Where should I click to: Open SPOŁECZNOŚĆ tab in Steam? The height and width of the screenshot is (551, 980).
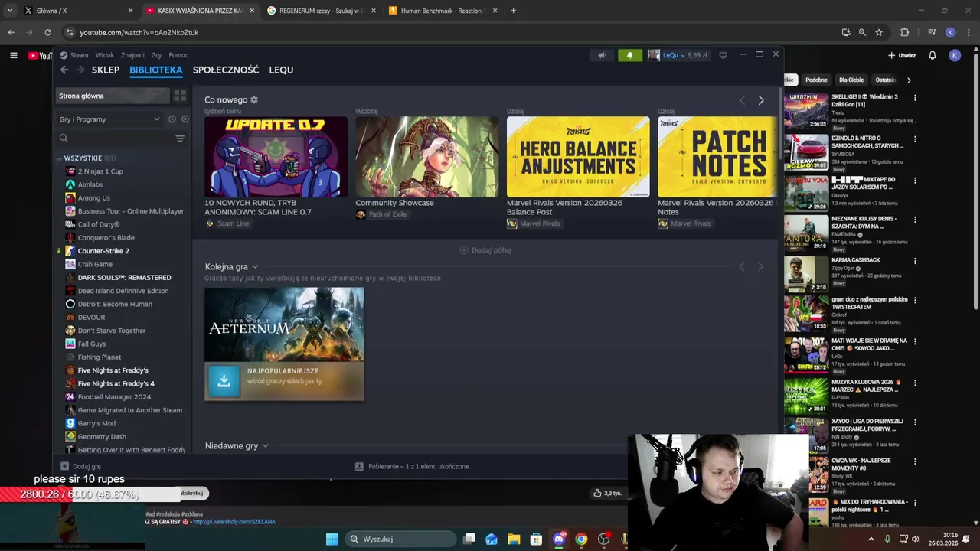(x=226, y=70)
